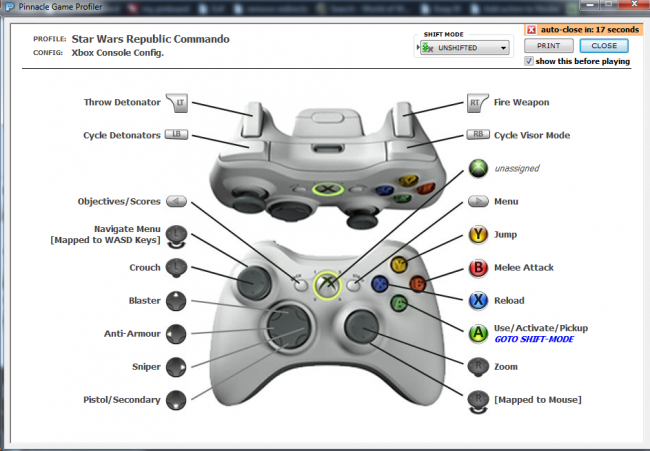
Task: Select the unassigned Xbox Guide button icon
Action: 478,168
